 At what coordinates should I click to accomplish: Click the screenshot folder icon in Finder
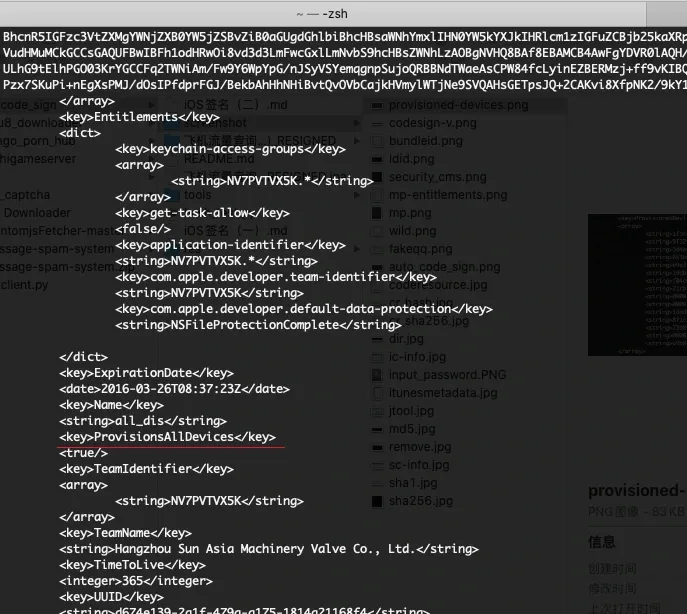171,123
